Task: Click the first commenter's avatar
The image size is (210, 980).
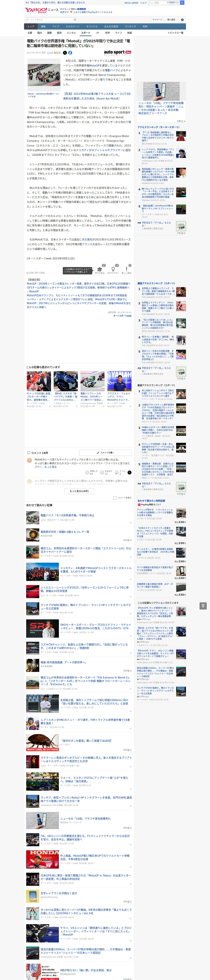Action: (x=29, y=460)
